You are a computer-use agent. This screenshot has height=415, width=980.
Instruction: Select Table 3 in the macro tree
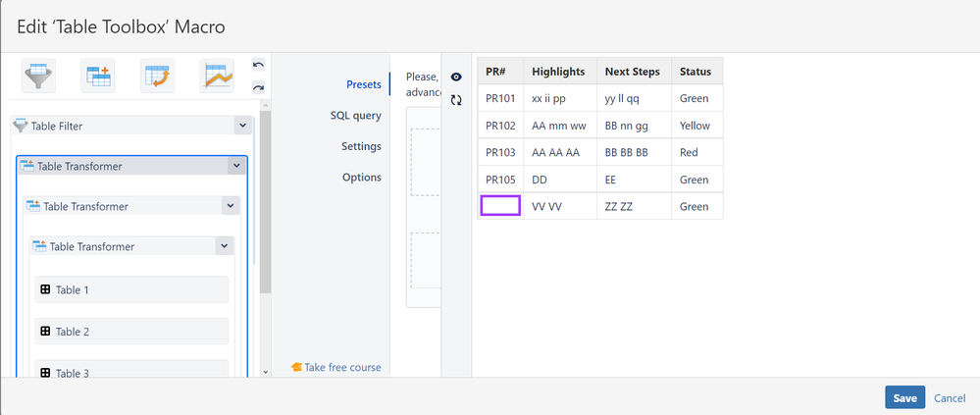[131, 369]
